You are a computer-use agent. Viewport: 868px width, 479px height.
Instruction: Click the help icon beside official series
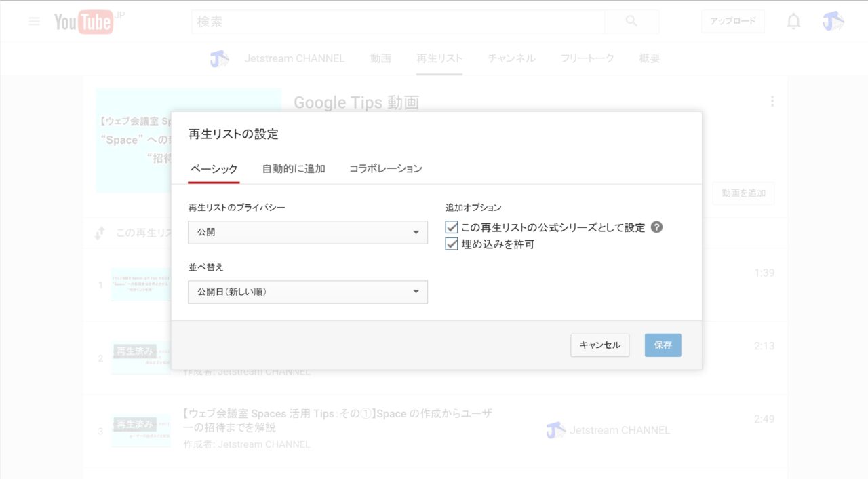click(x=656, y=227)
